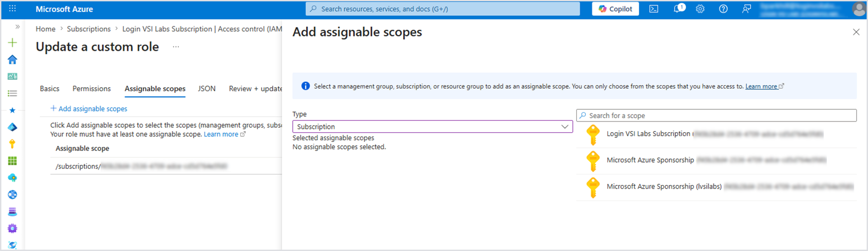Open the Type dropdown set to Subscription
This screenshot has width=868, height=251.
coord(433,127)
